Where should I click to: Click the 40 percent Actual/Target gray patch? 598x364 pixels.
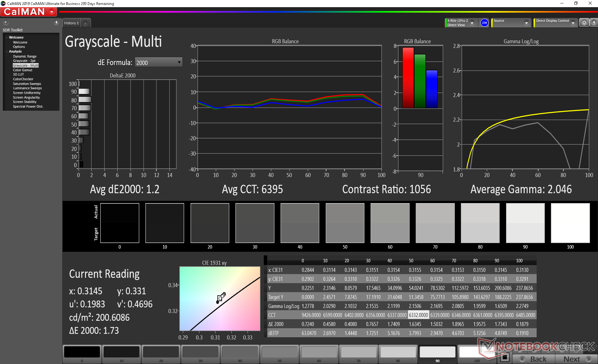click(x=300, y=223)
